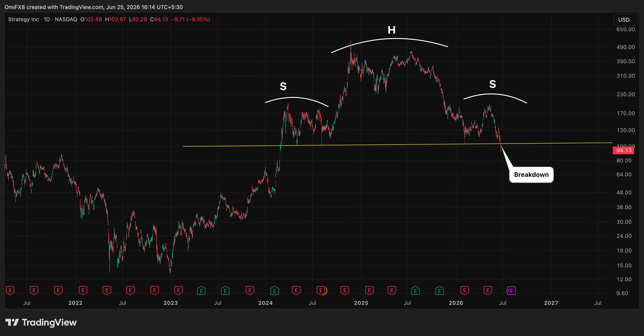Click the 130.00 price axis label

tap(625, 130)
